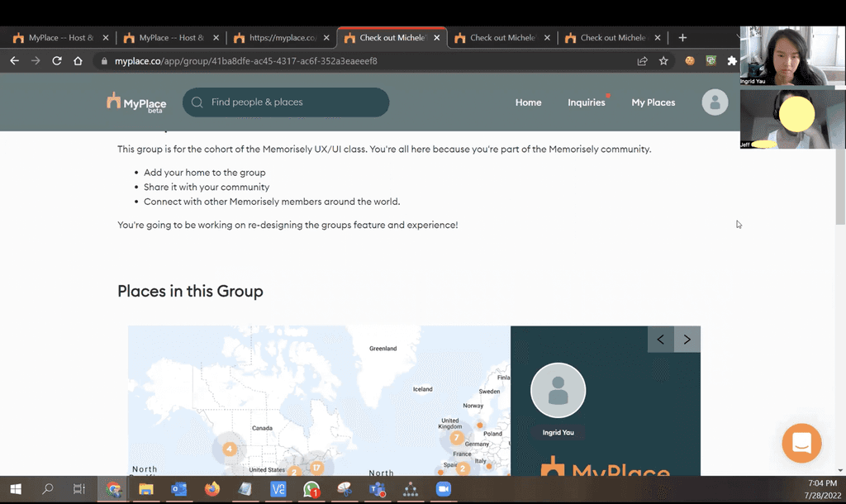Image resolution: width=846 pixels, height=504 pixels.
Task: Click map cluster marker 17
Action: 316,468
